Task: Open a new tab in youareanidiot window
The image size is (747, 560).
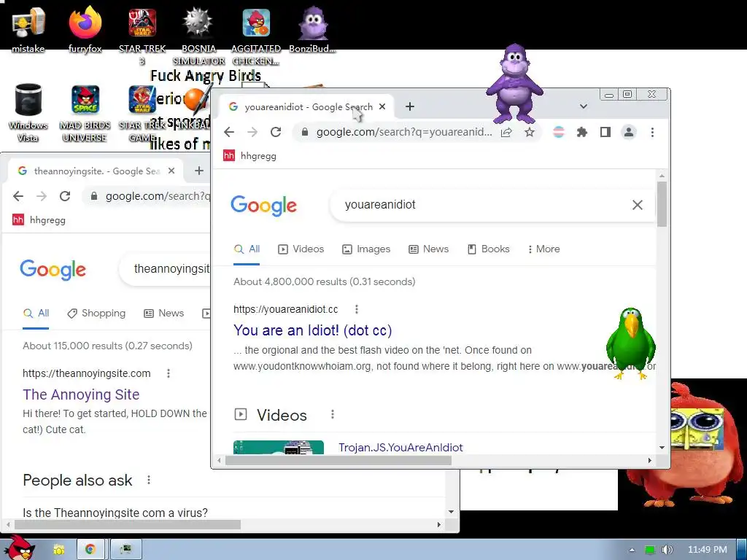Action: [410, 106]
